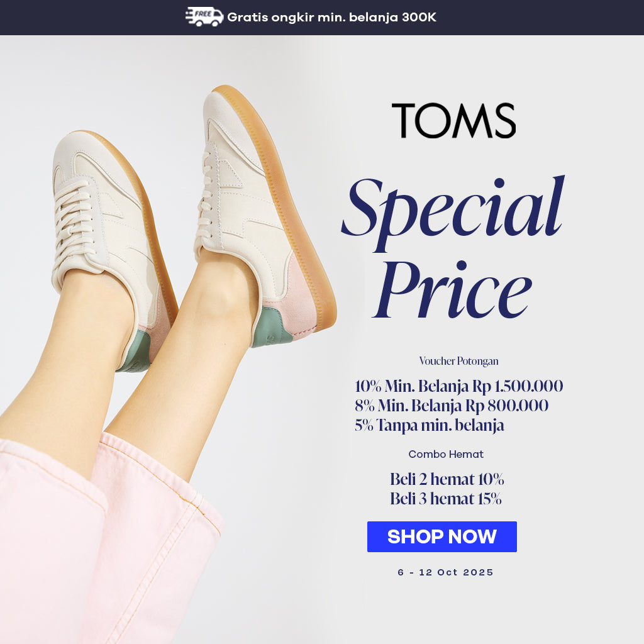The image size is (644, 644).
Task: Click the Gratis ongkir min. belanja 300K text
Action: (x=331, y=17)
